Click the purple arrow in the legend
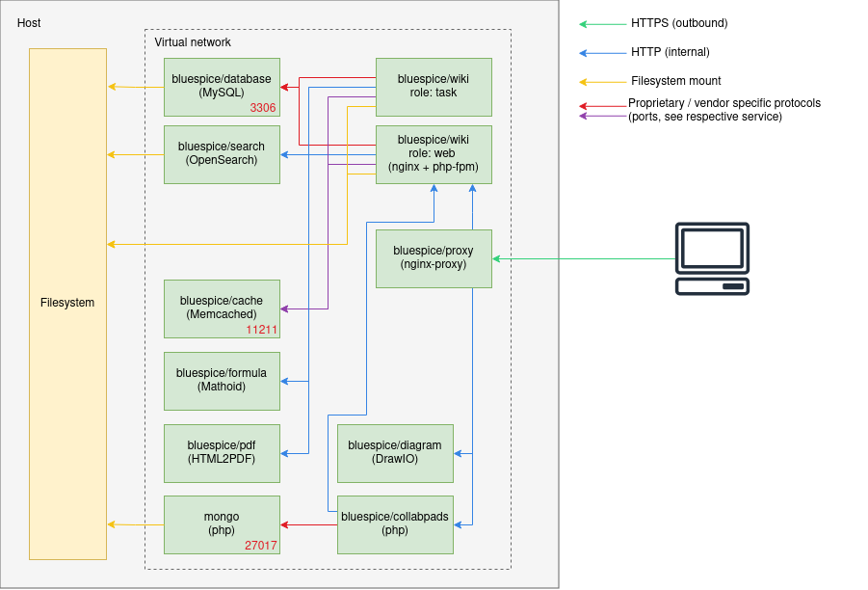Image resolution: width=868 pixels, height=590 pixels. click(x=603, y=116)
